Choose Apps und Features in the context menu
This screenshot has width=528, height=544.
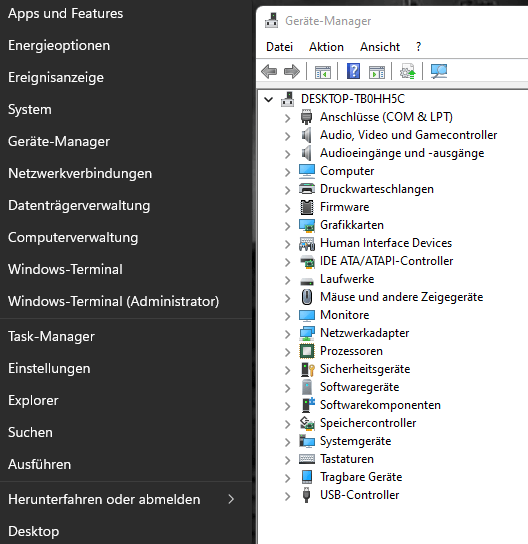126,14
